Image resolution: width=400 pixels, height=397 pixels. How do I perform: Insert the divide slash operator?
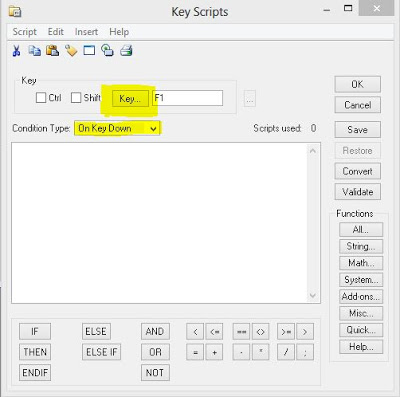pyautogui.click(x=286, y=352)
